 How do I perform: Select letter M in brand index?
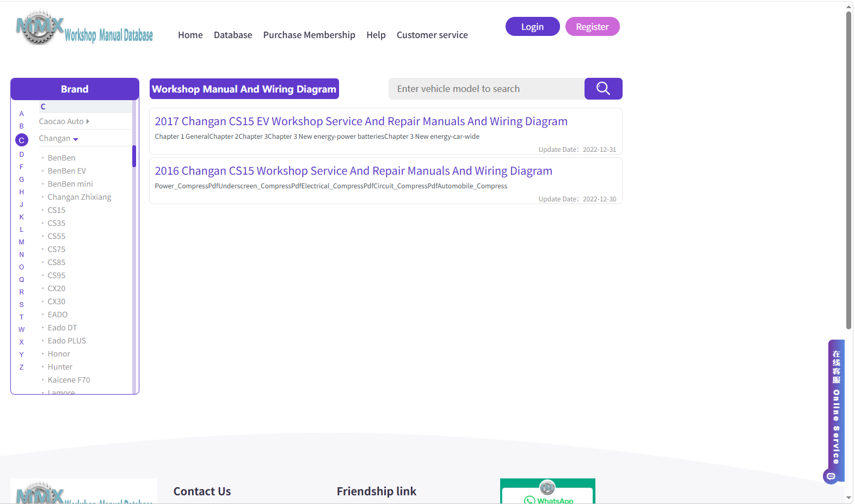(x=22, y=242)
